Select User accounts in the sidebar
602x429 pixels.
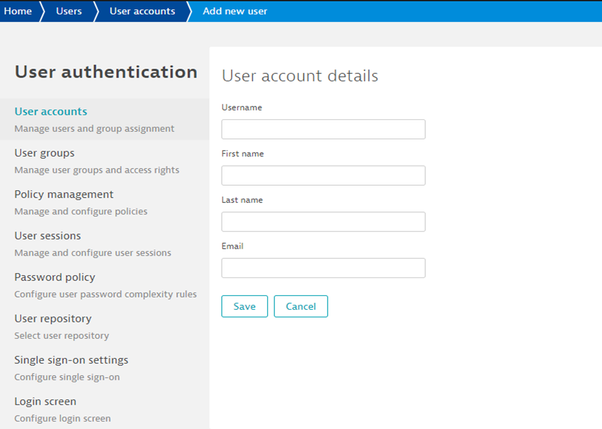point(50,111)
